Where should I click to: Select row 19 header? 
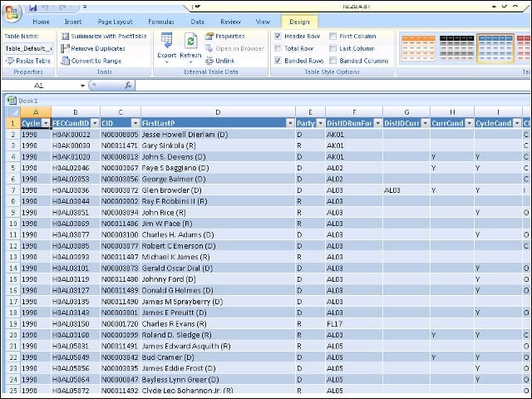(13, 323)
